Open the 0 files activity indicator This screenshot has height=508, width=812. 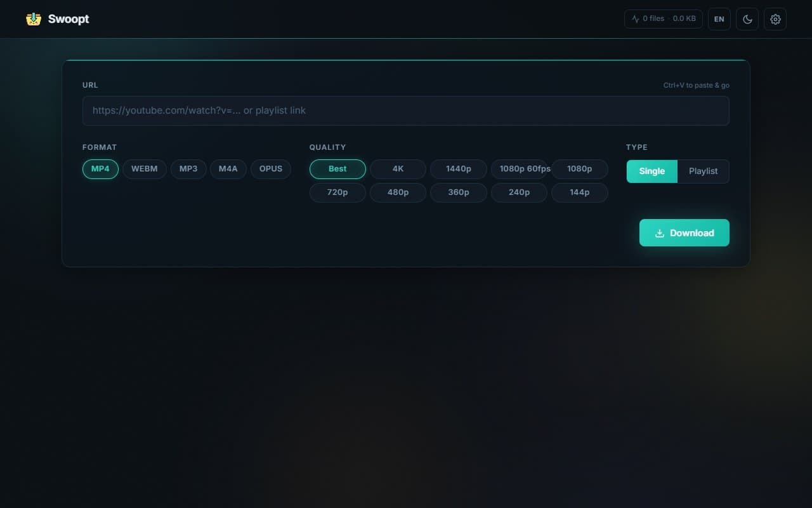[x=664, y=19]
